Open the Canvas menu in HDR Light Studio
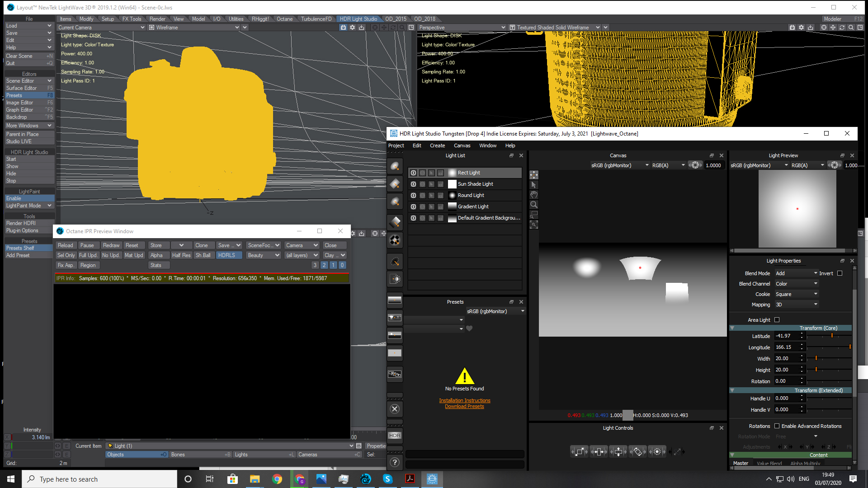The height and width of the screenshot is (488, 868). (462, 145)
